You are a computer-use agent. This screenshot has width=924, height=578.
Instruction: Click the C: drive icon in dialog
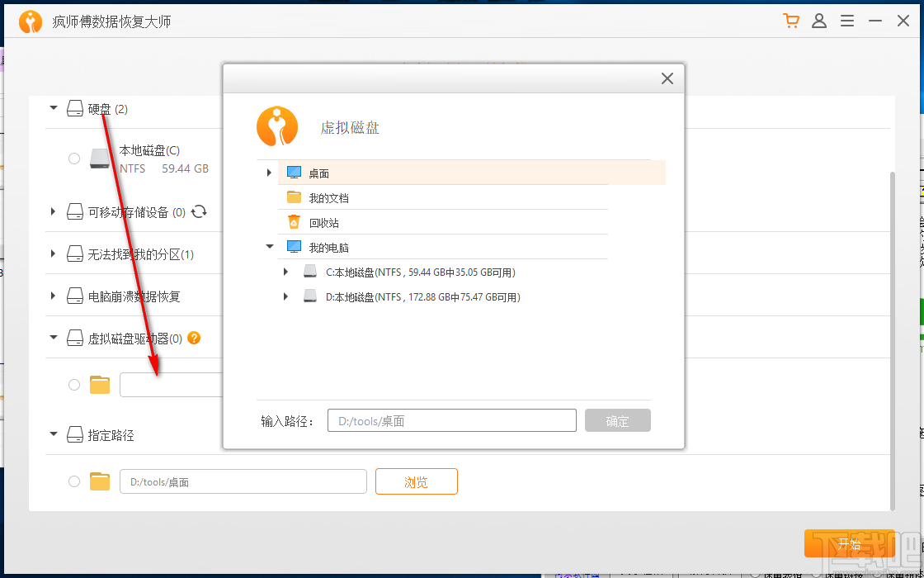tap(310, 272)
